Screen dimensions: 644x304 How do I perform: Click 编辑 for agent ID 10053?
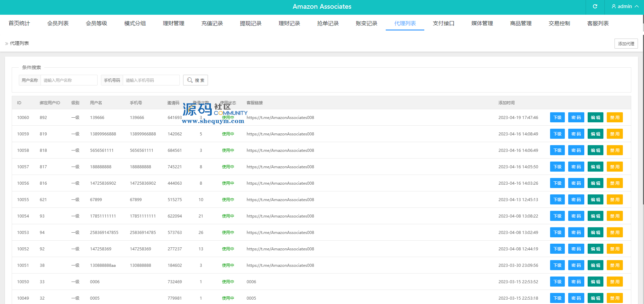(x=595, y=232)
